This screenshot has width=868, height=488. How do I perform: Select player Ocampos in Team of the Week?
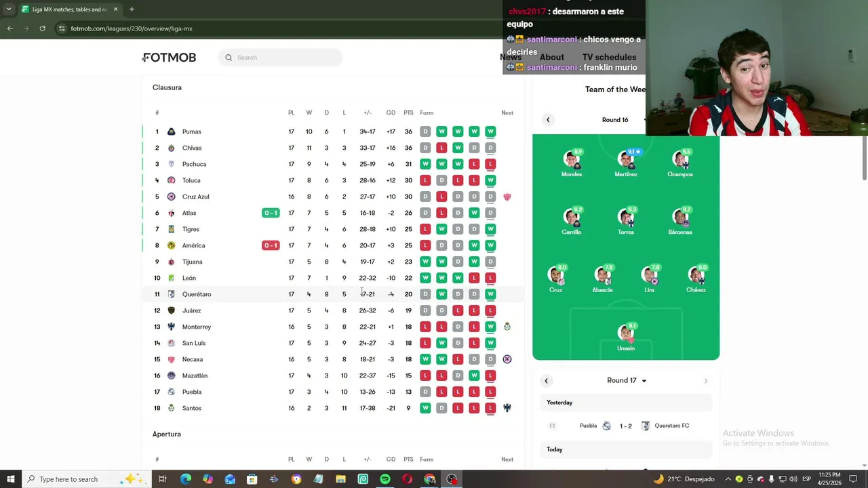pos(680,163)
